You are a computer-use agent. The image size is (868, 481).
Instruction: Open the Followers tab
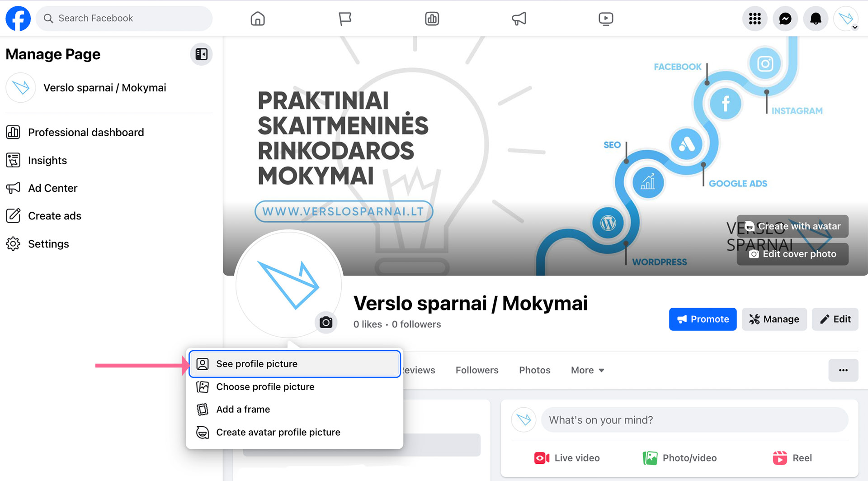pos(477,370)
